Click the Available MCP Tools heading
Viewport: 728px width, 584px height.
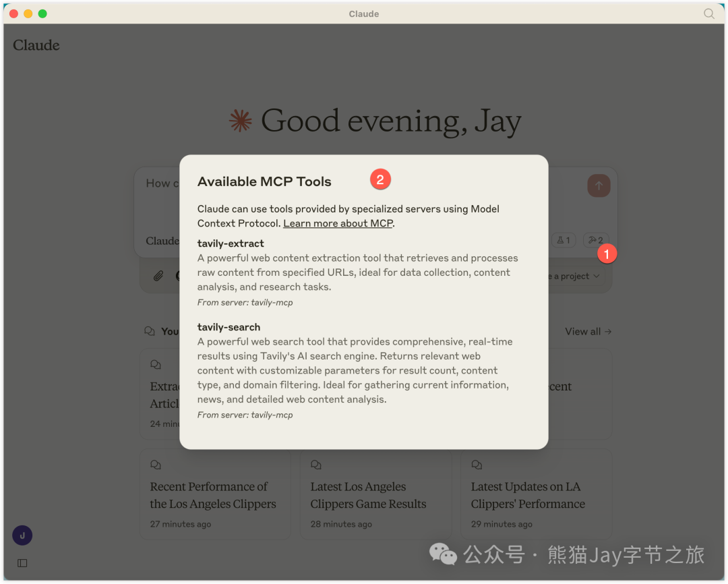coord(264,181)
